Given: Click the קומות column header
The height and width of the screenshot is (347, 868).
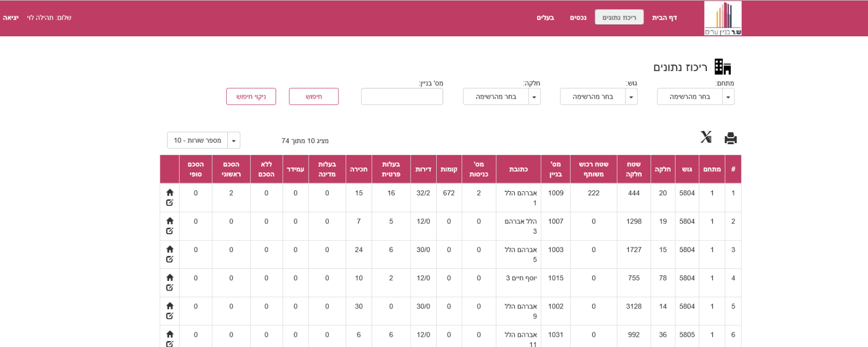Looking at the screenshot, I should pos(449,169).
